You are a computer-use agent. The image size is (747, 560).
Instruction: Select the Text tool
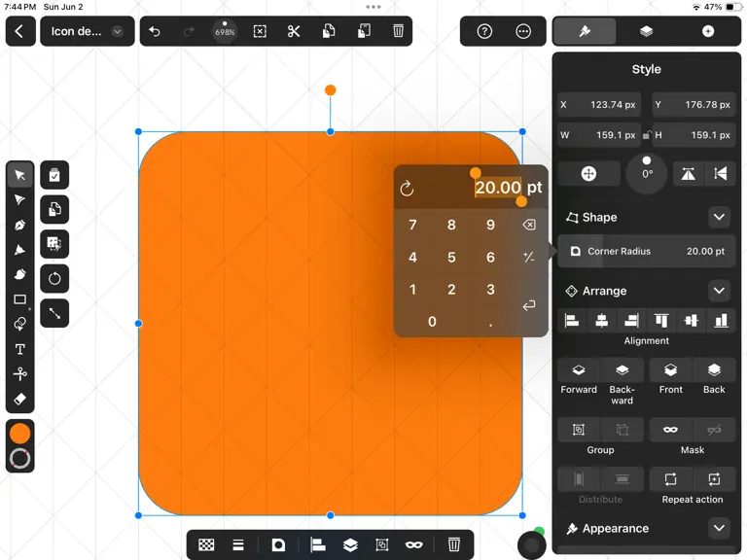(x=20, y=349)
